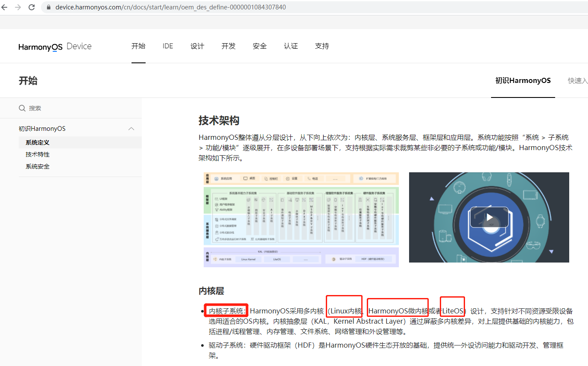Image resolution: width=588 pixels, height=366 pixels.
Task: Click the 技术架构 heading
Action: [x=219, y=120]
